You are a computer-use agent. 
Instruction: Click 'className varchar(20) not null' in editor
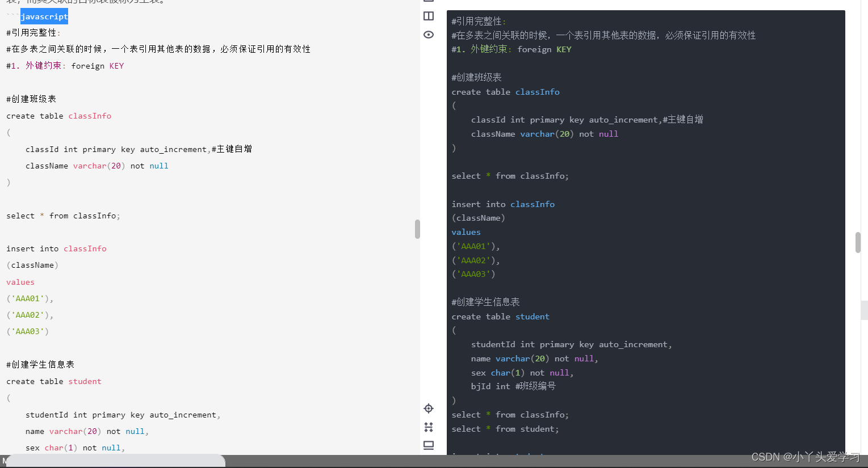coord(97,166)
